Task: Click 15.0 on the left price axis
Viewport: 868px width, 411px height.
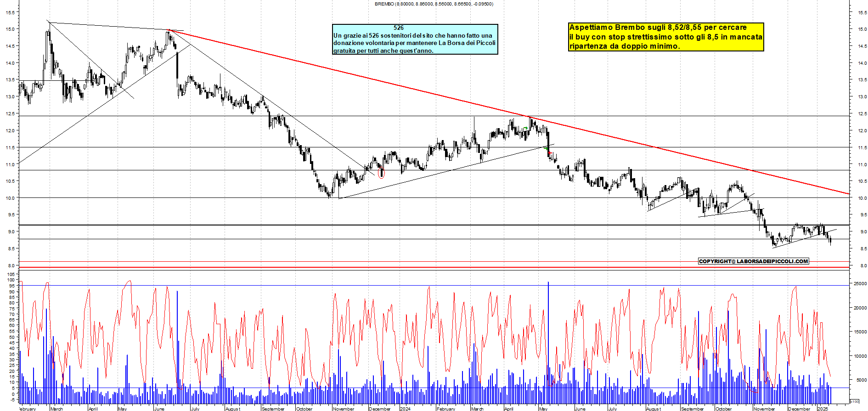Action: click(10, 29)
